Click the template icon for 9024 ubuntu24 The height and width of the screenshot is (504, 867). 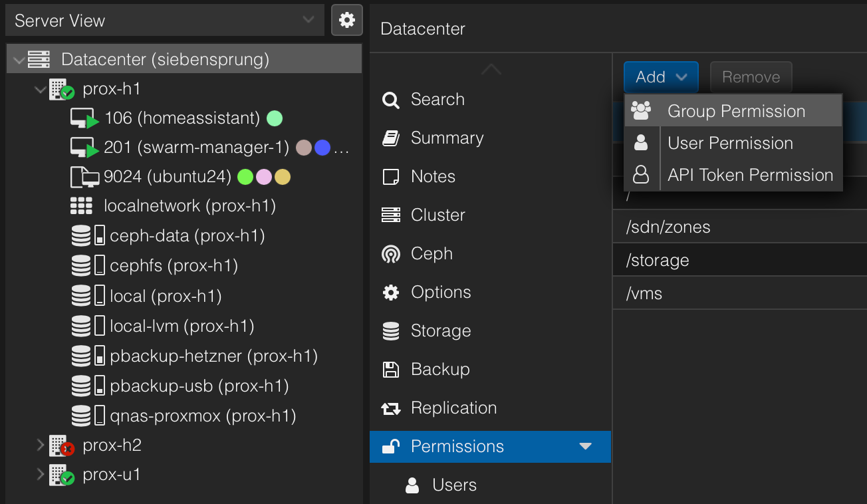point(84,177)
